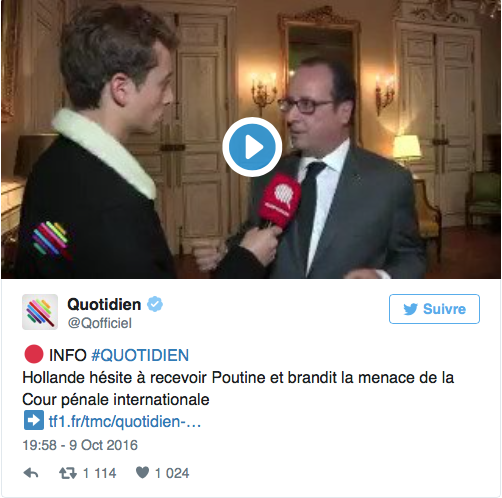Viewport: 502px width, 498px height.
Task: Follow the account with Suivre button
Action: [434, 309]
